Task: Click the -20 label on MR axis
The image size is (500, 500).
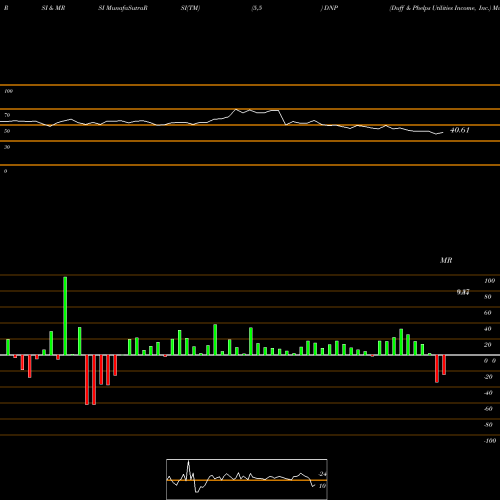Action: (x=488, y=377)
